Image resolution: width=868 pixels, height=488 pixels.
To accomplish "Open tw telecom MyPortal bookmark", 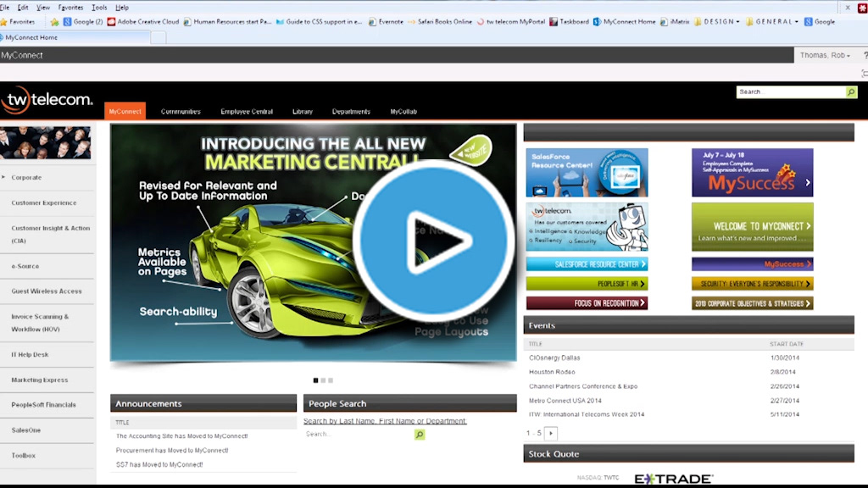I will [x=511, y=21].
